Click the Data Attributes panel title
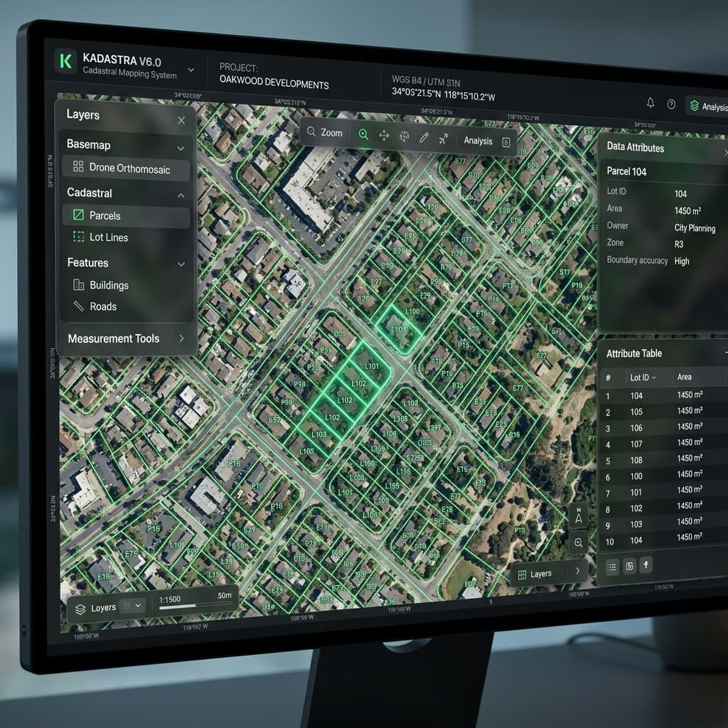Viewport: 728px width, 728px height. point(635,148)
